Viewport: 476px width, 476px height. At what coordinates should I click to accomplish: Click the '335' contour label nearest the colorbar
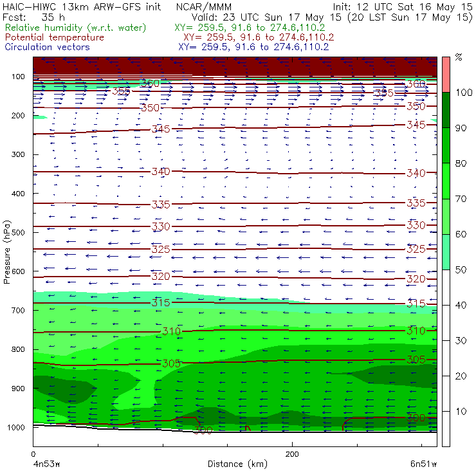(416, 203)
